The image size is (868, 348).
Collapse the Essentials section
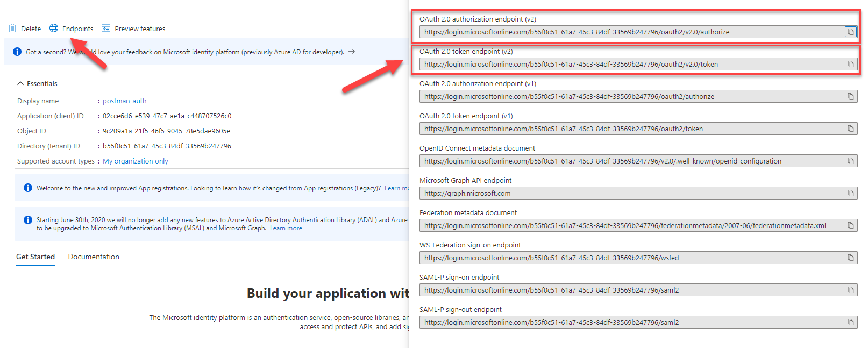coord(20,83)
